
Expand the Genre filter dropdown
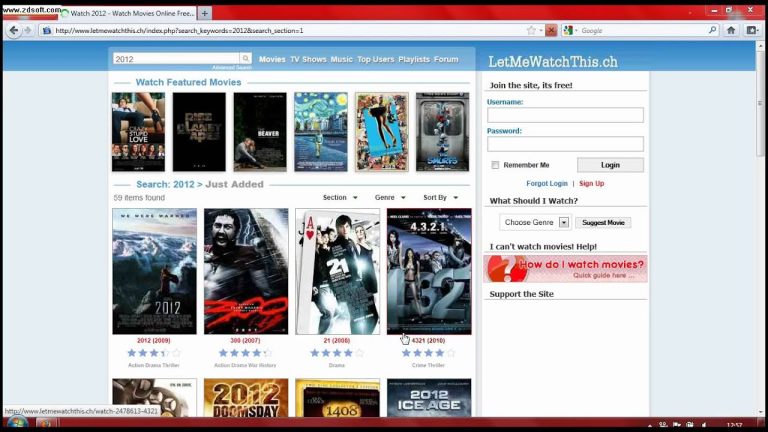(x=390, y=197)
